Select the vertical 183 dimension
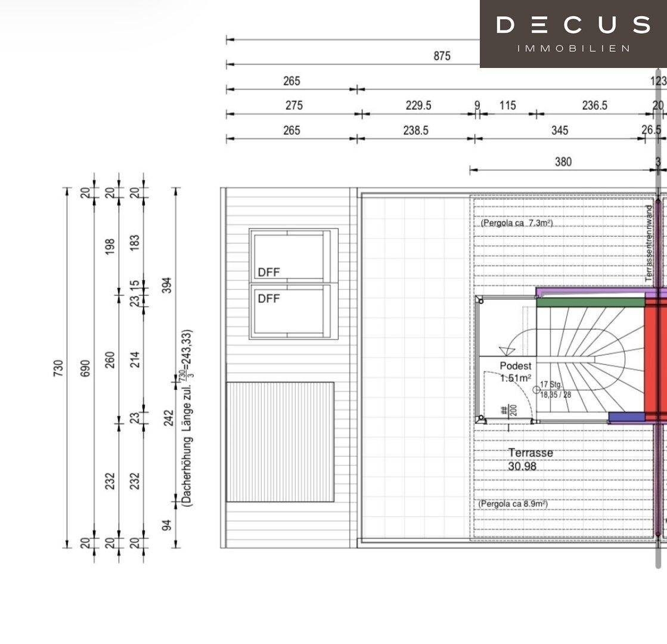 [x=135, y=243]
